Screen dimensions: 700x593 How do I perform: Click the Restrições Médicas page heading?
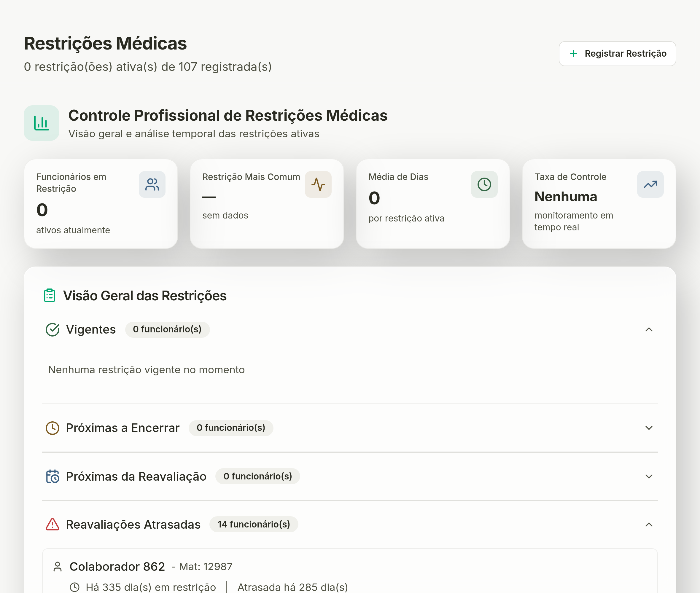click(x=105, y=43)
